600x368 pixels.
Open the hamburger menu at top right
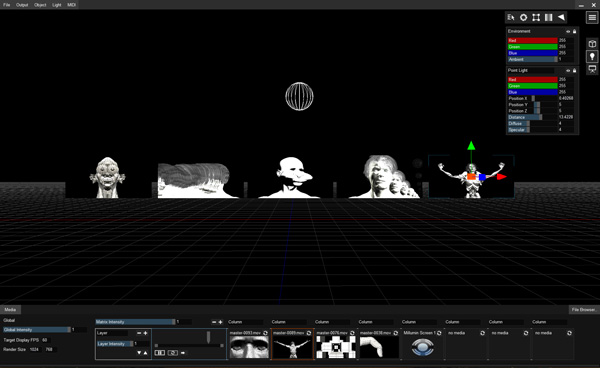tap(592, 17)
